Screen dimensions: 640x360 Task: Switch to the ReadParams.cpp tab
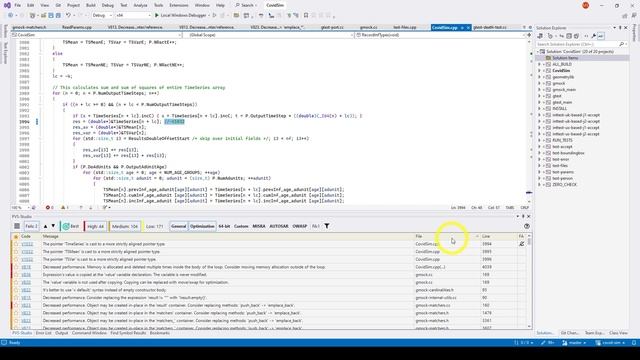click(x=77, y=27)
